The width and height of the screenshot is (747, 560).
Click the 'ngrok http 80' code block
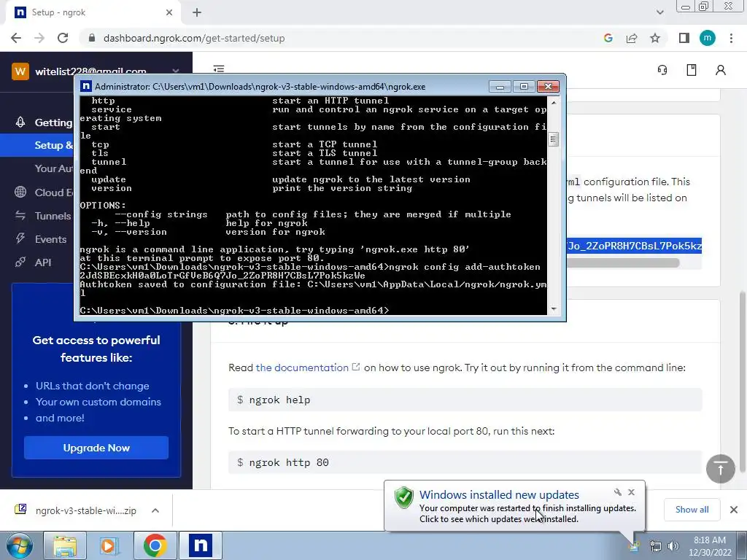click(465, 462)
